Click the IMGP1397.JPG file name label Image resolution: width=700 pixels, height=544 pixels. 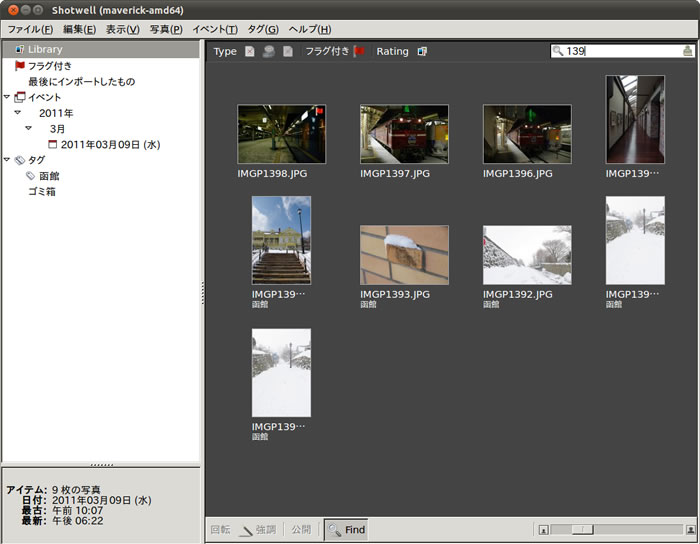[395, 174]
